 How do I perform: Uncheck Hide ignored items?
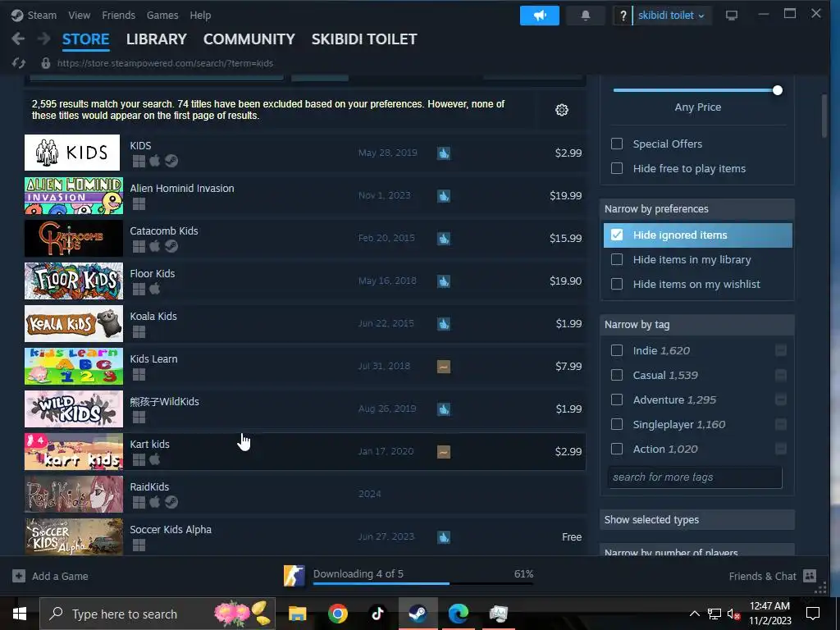617,235
